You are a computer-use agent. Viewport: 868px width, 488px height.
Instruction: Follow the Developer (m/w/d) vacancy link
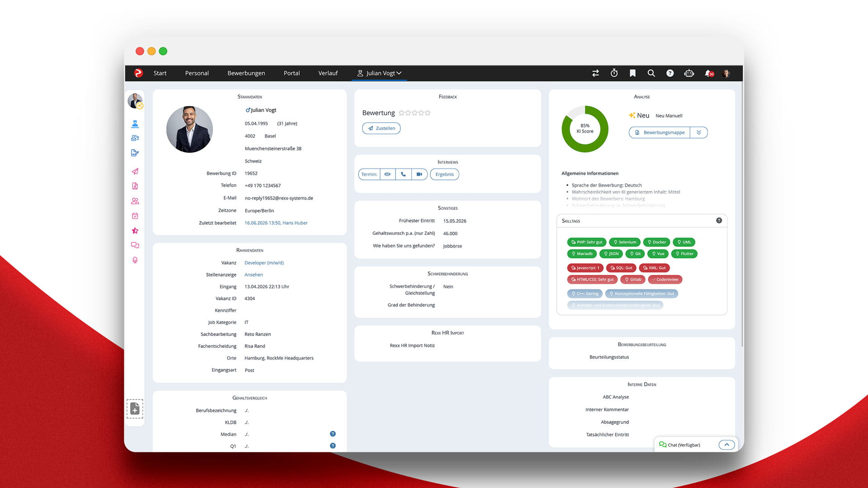(264, 263)
